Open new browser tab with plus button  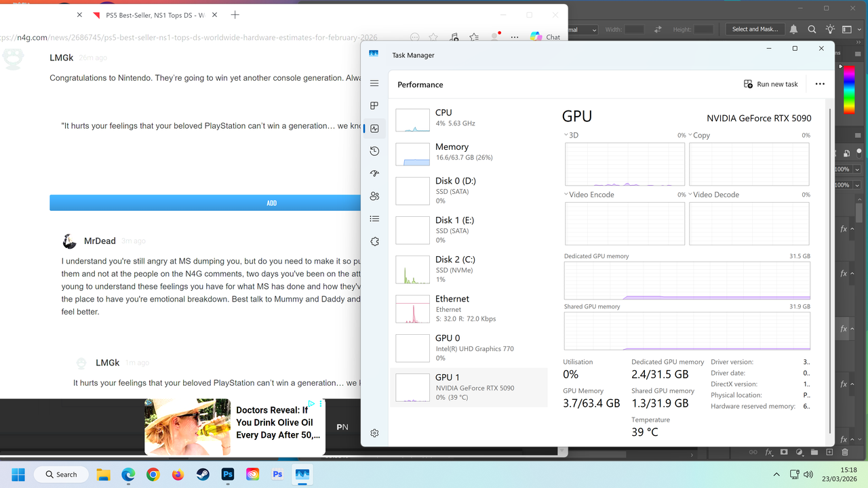point(235,15)
